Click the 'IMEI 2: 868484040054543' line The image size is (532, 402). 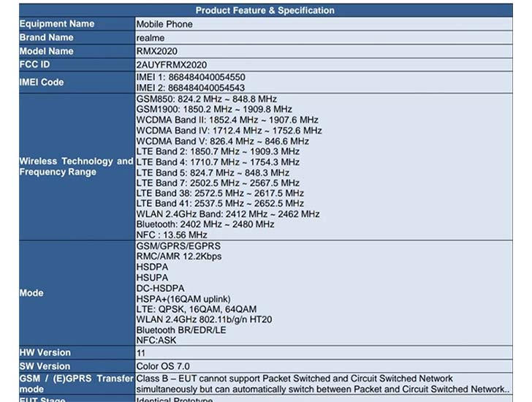(x=191, y=88)
